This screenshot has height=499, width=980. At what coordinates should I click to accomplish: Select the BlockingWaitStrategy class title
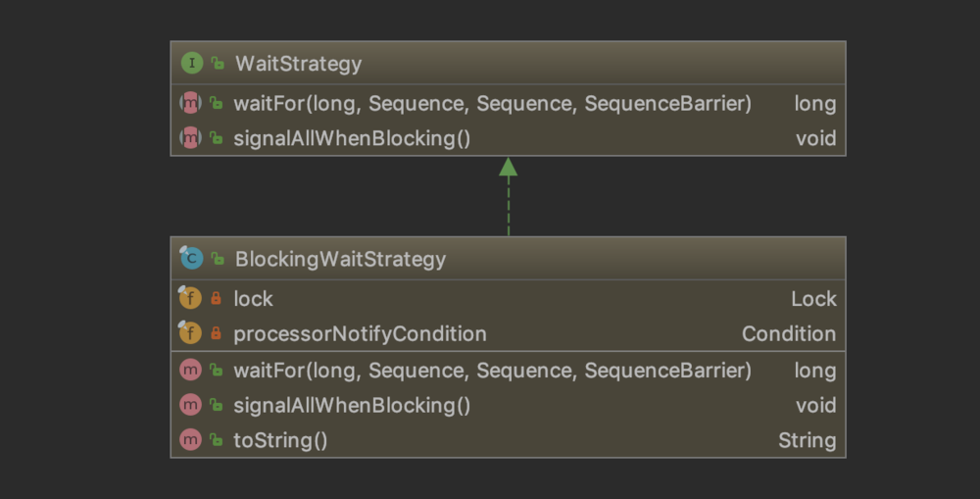(340, 259)
